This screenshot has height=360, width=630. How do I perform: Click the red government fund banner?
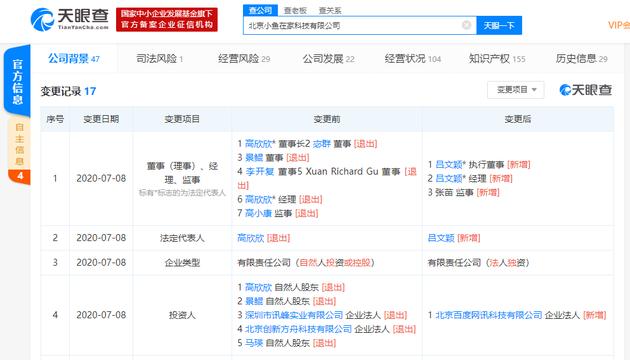167,19
